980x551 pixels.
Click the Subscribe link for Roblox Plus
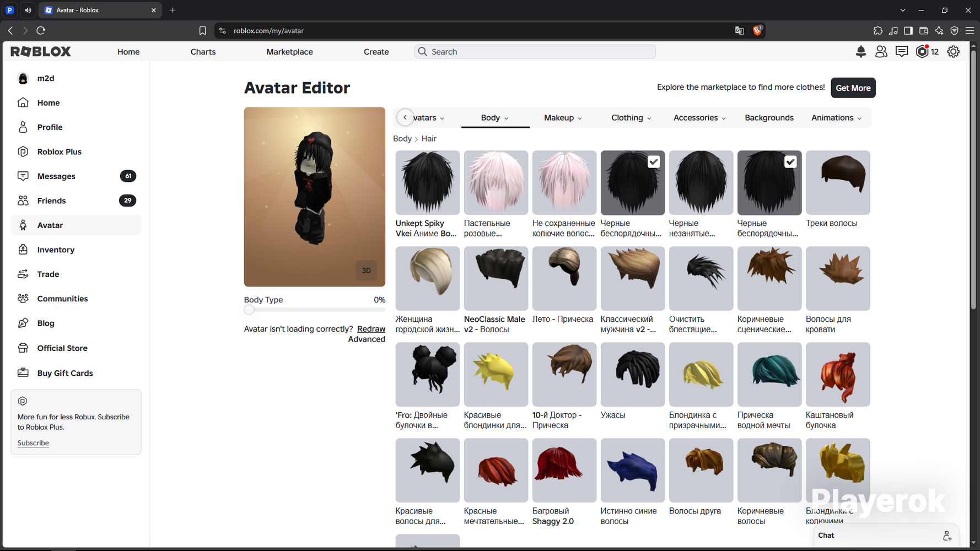click(33, 443)
